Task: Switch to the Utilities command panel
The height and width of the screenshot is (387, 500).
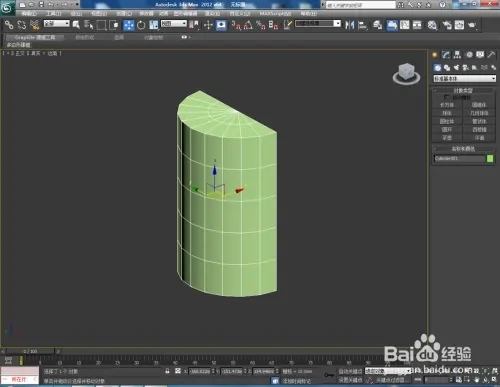Action: (491, 55)
